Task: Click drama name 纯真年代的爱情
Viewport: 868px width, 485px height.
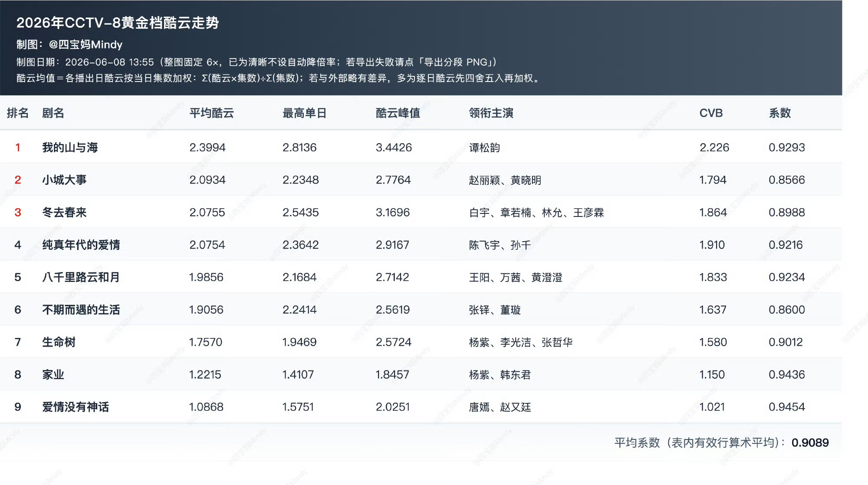Action: [81, 245]
